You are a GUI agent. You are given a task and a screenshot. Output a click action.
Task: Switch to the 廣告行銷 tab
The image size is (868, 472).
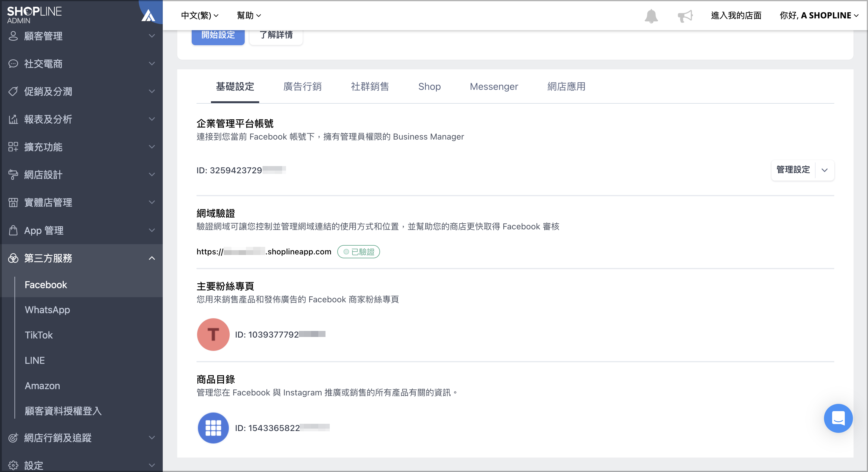(x=302, y=87)
